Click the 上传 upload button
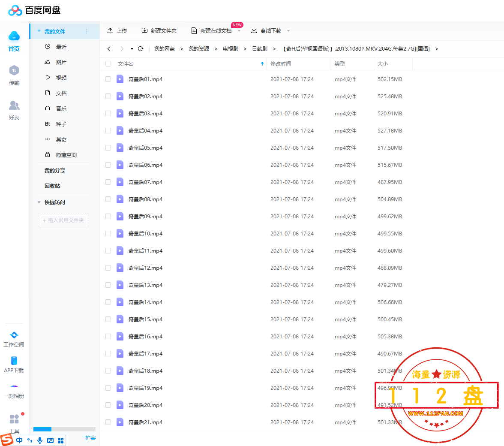 coord(117,30)
